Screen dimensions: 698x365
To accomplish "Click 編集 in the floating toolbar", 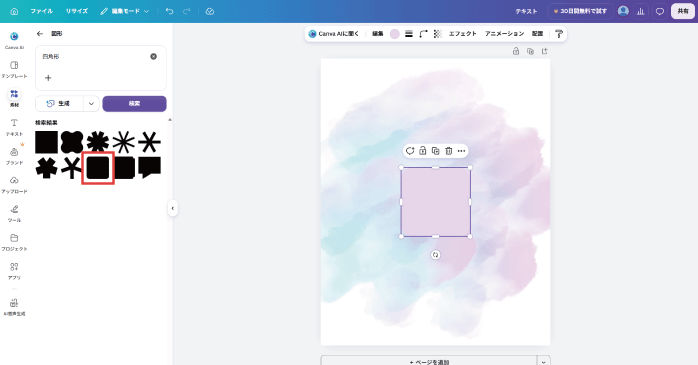I will 377,34.
